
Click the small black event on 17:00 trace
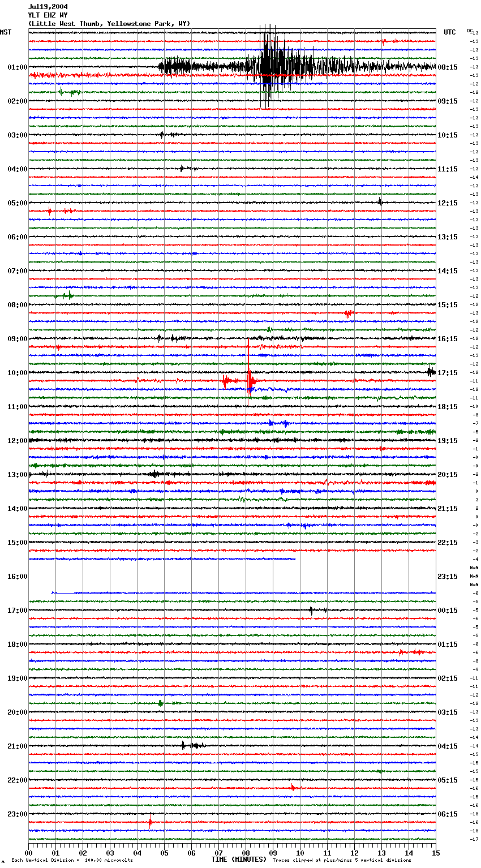click(311, 610)
